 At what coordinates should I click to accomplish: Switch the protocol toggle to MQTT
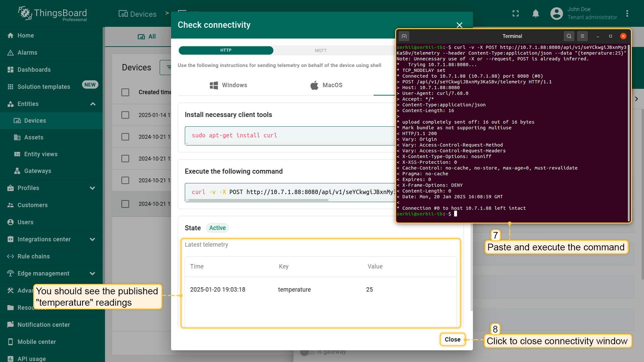pyautogui.click(x=320, y=50)
